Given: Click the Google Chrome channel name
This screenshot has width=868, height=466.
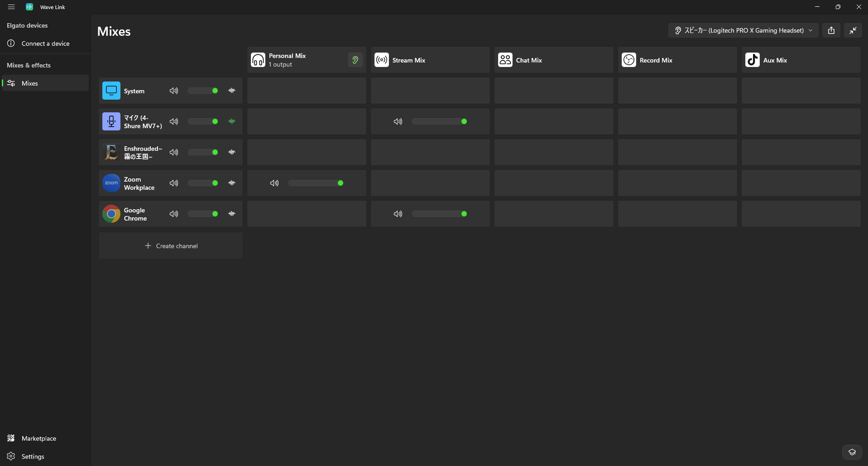Looking at the screenshot, I should click(x=135, y=214).
